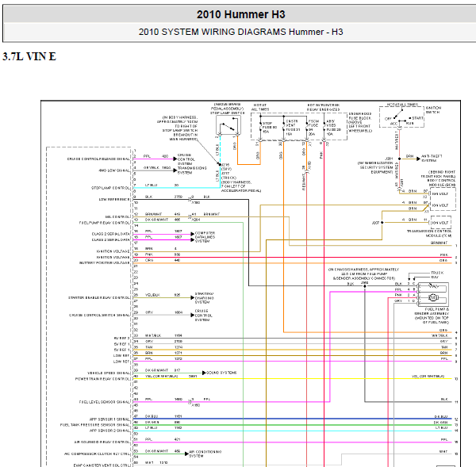
Task: Click the "BODY CONTROL MODULE (BCM)" caption
Action: point(441,182)
